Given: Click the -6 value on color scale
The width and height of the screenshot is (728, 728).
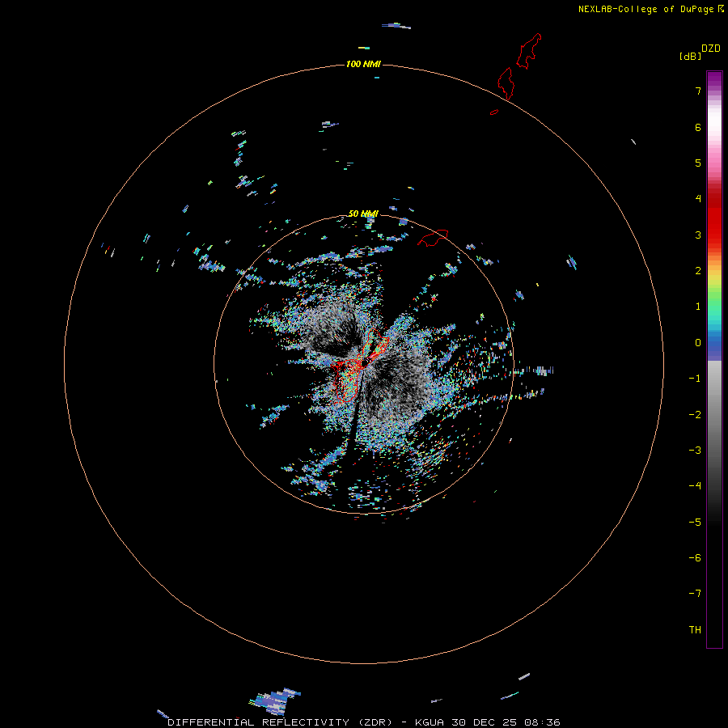Looking at the screenshot, I should (x=695, y=558).
